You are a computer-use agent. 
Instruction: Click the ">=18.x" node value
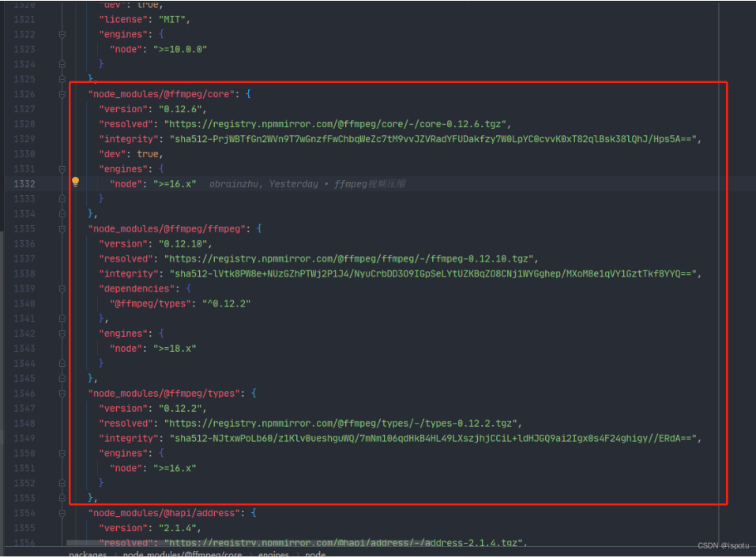175,349
